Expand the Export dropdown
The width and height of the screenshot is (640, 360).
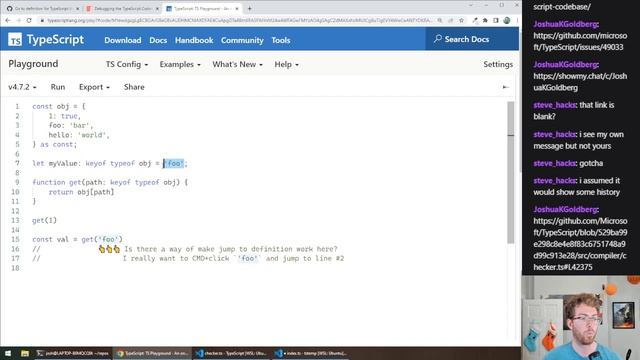pos(94,87)
